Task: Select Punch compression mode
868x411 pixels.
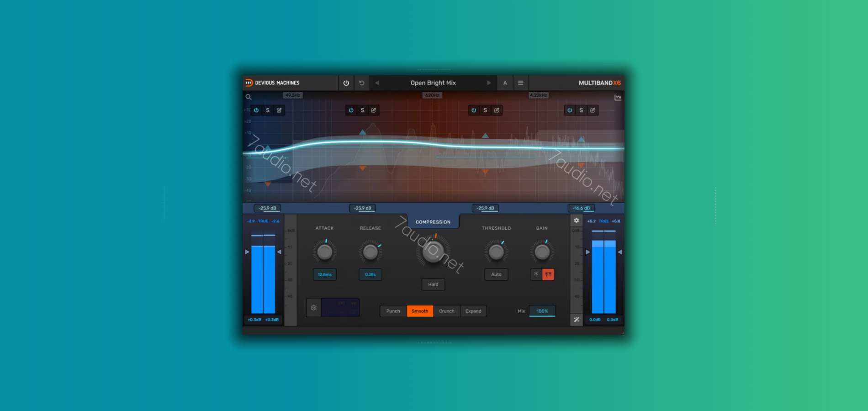Action: (x=393, y=311)
